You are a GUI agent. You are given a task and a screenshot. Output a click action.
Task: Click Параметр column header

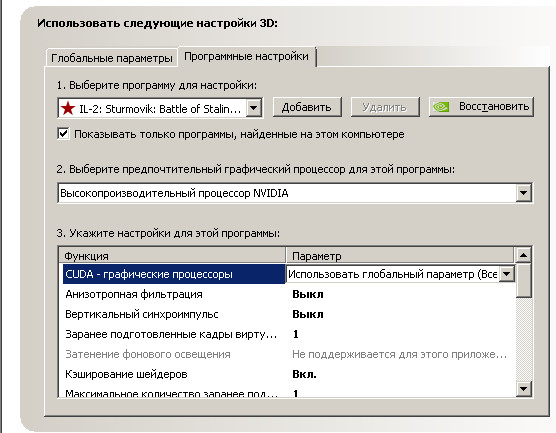coord(400,256)
